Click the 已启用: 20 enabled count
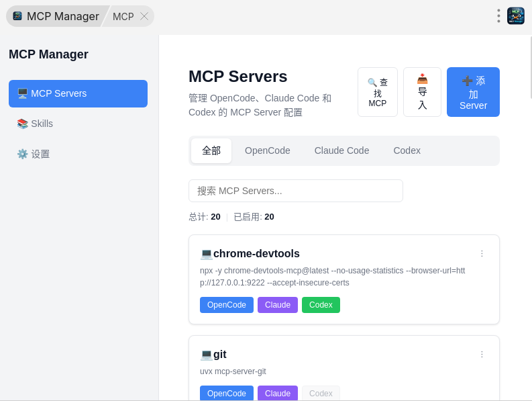 (x=254, y=217)
